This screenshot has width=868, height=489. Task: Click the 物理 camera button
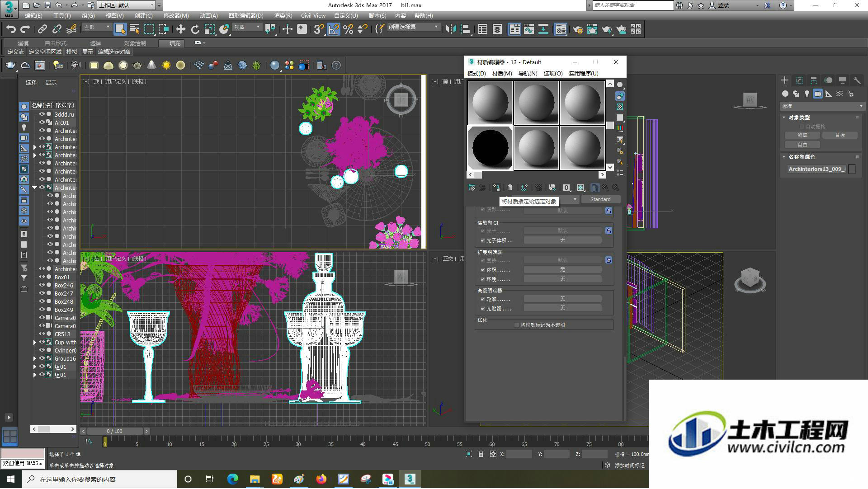pyautogui.click(x=802, y=135)
